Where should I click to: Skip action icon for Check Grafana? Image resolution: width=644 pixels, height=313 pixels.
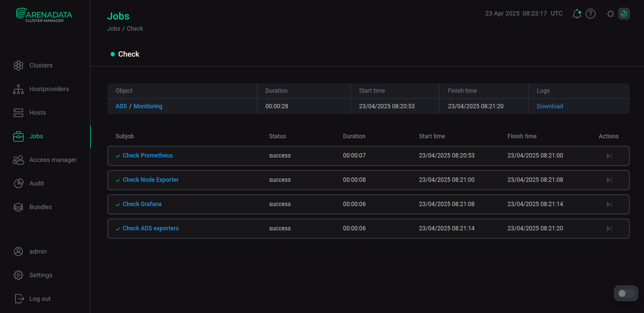609,204
